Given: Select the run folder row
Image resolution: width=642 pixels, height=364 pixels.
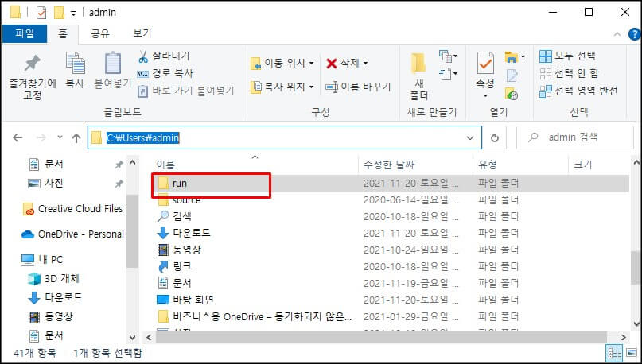Looking at the screenshot, I should tap(391, 184).
